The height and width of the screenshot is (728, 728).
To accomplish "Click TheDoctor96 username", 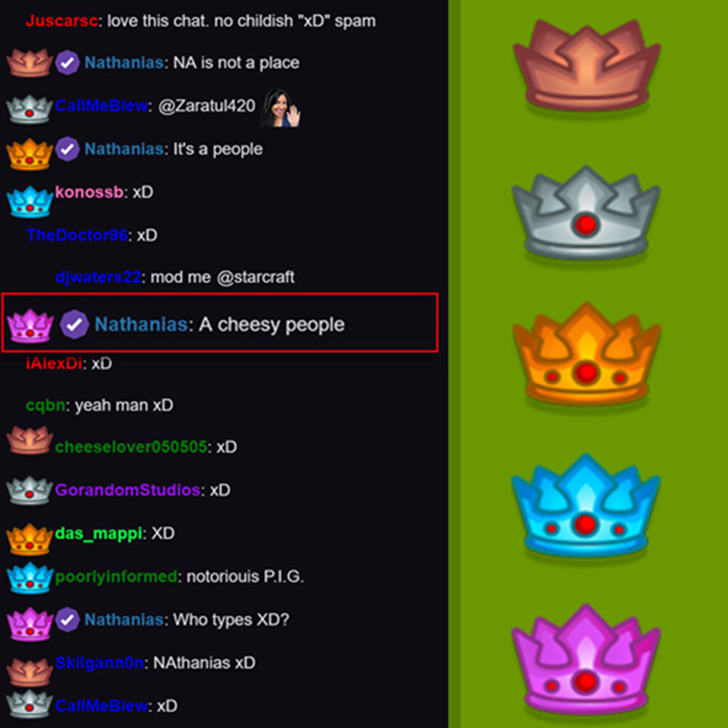I will (77, 235).
